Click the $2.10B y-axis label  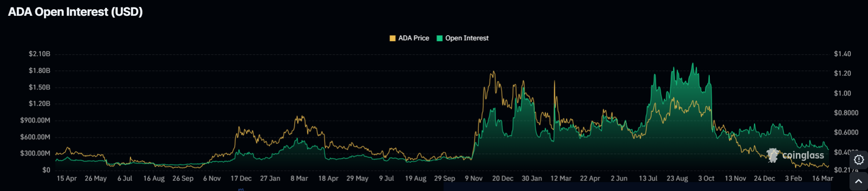pyautogui.click(x=39, y=54)
